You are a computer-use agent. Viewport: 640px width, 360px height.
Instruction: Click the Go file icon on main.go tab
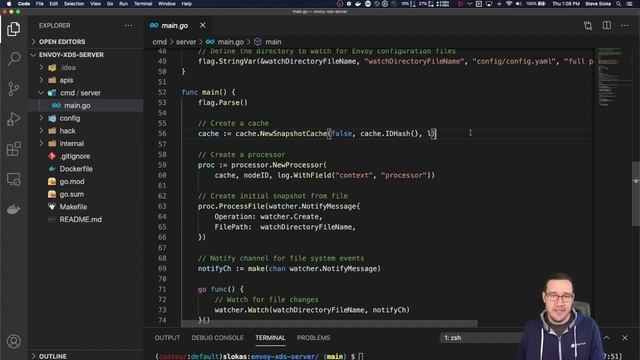154,25
